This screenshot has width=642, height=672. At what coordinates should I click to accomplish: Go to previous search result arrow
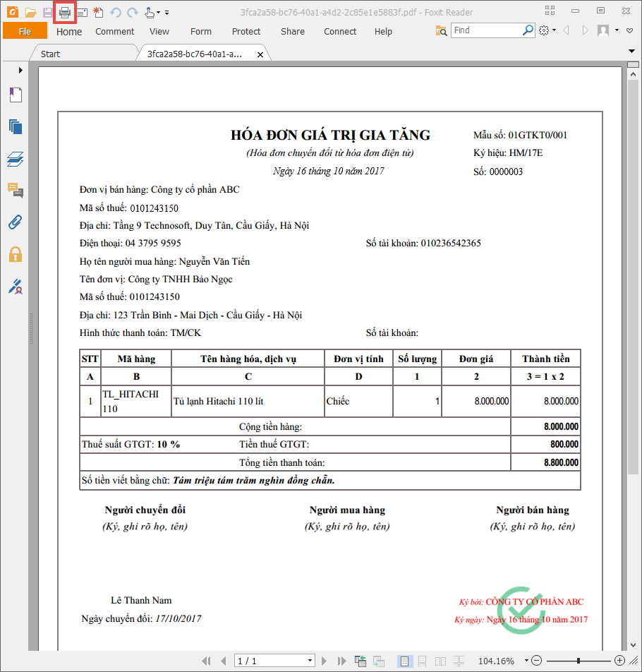pyautogui.click(x=567, y=30)
